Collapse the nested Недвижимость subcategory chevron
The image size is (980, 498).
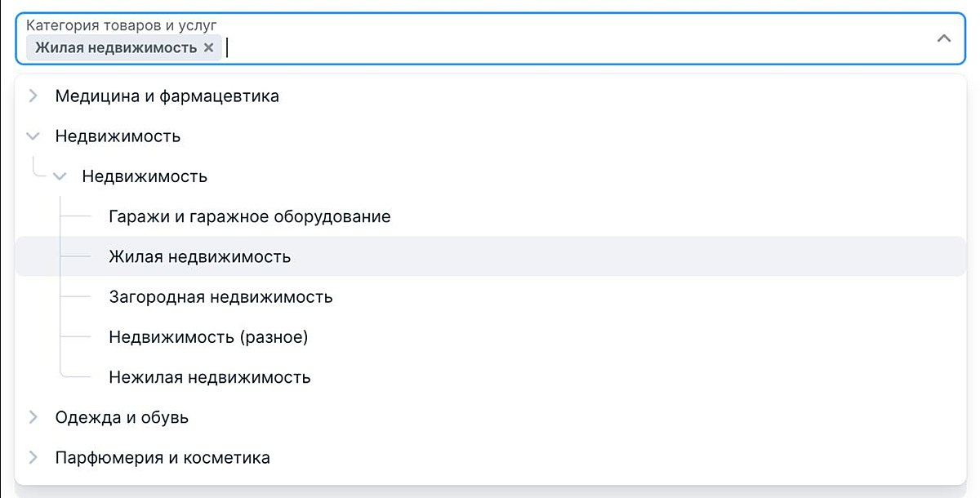point(60,176)
